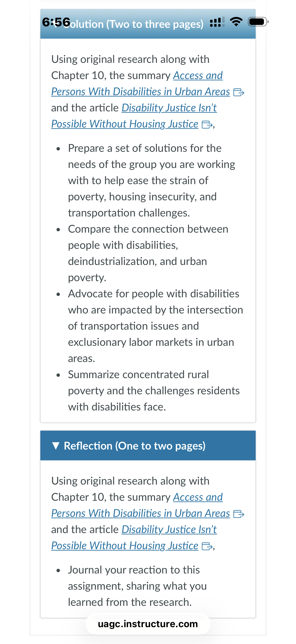Open Access and Persons With Disabilities link in Solution
Image resolution: width=296 pixels, height=644 pixels.
(141, 84)
